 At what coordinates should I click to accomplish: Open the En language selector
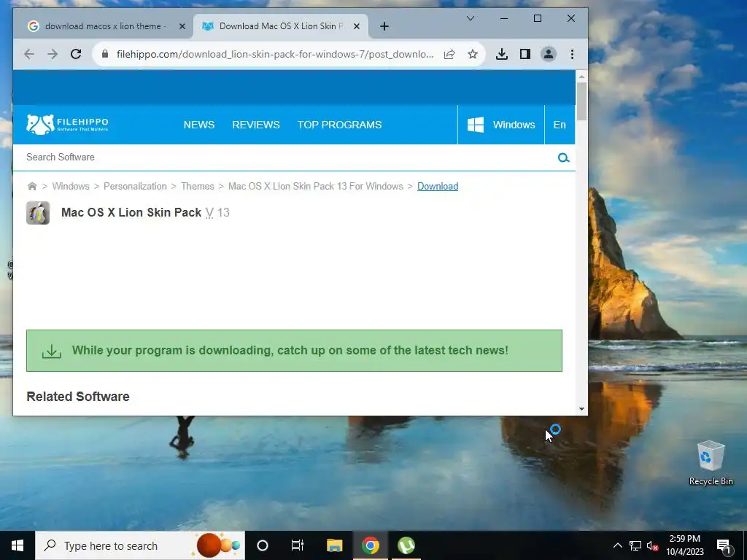point(560,125)
